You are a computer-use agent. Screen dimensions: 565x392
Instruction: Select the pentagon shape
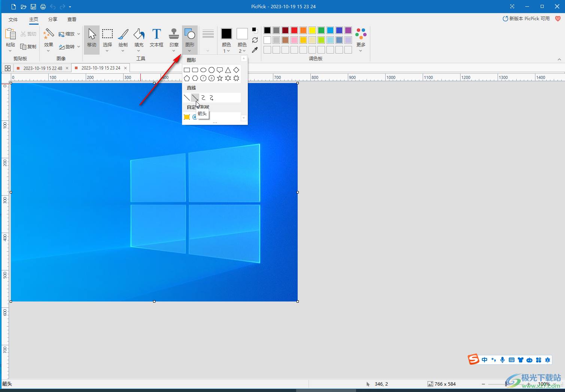click(x=187, y=78)
